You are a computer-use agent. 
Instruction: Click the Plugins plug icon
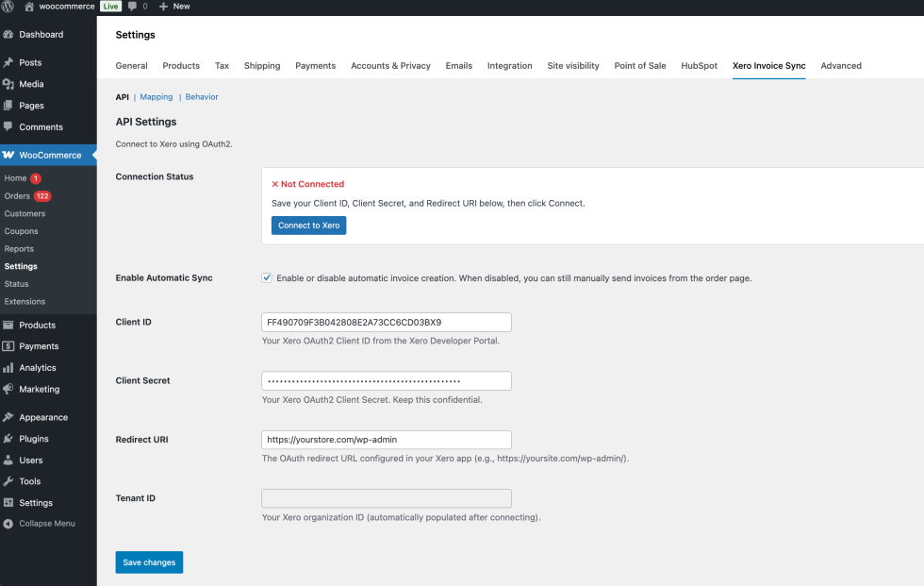(8, 439)
